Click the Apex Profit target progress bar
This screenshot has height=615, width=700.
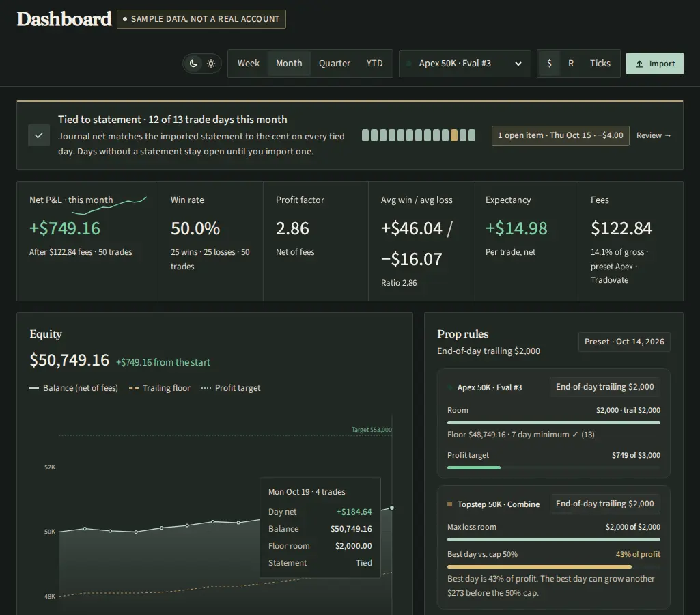tap(554, 467)
